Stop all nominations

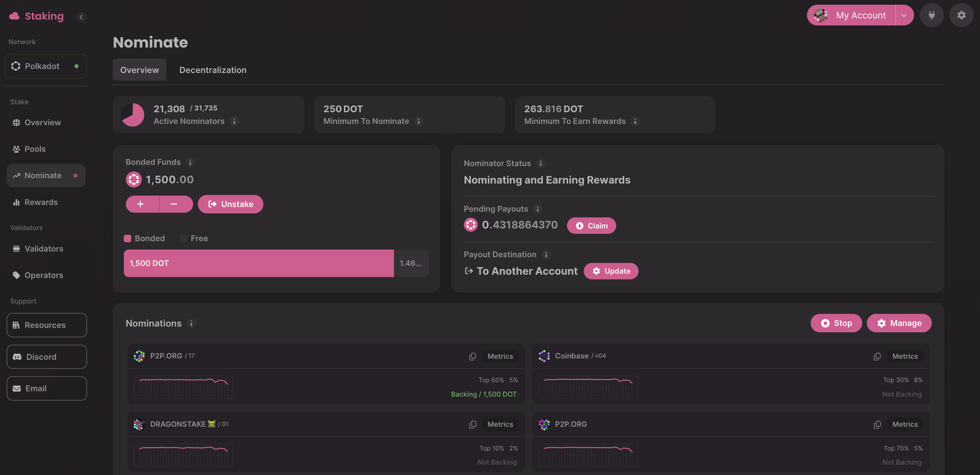(x=836, y=323)
